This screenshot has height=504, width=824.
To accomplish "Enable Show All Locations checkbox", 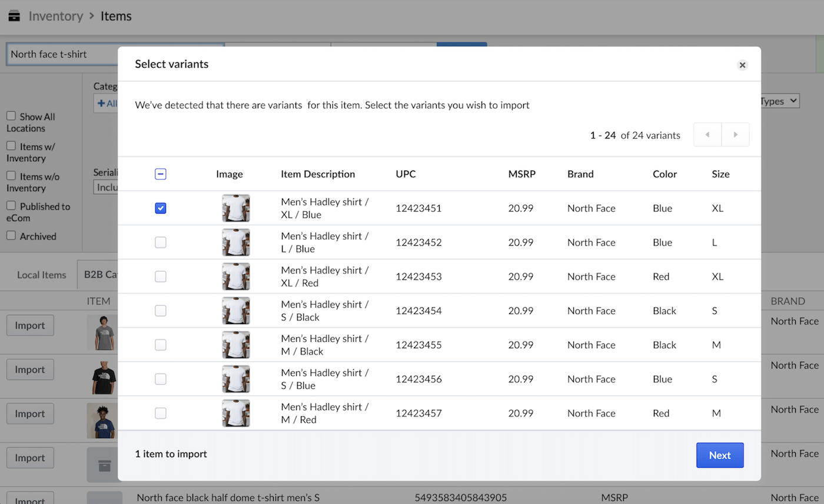I will point(11,116).
